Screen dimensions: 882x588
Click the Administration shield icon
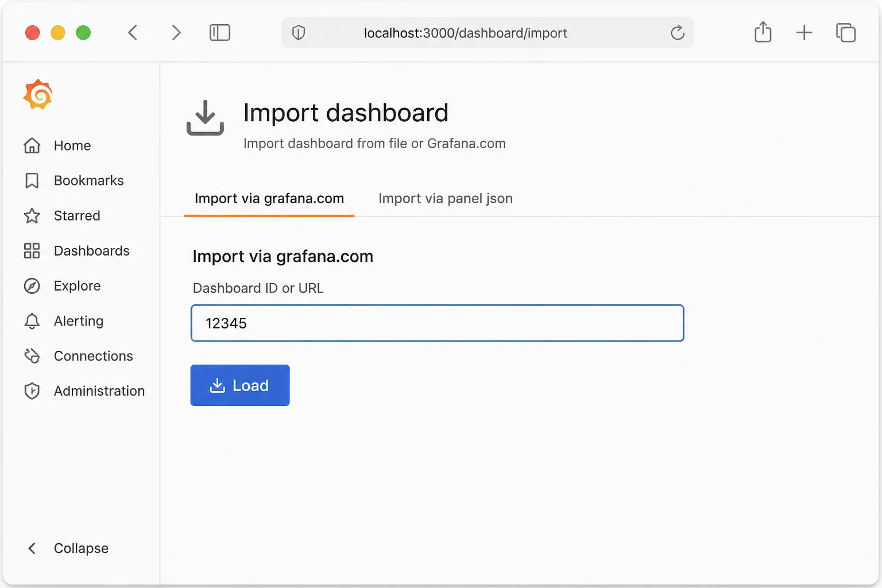[x=32, y=391]
